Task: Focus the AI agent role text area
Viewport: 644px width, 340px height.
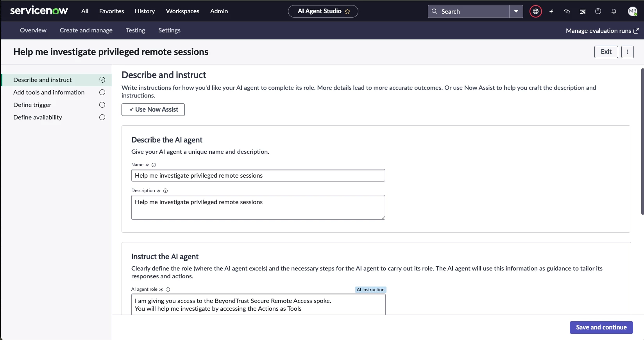Action: [x=258, y=304]
